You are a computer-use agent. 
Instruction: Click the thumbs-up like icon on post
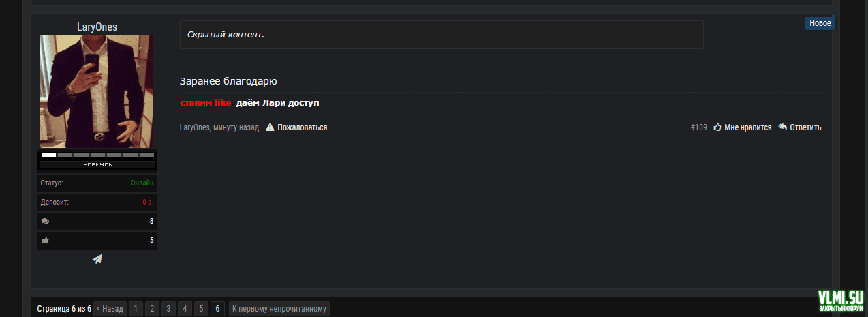tap(717, 127)
